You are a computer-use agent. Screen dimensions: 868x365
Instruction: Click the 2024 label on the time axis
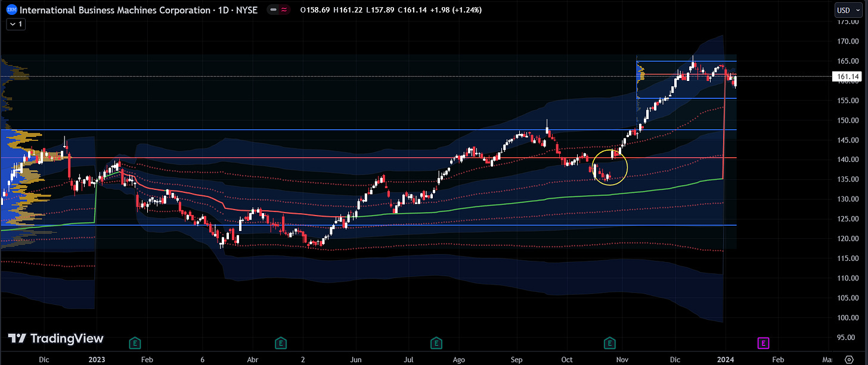(x=724, y=360)
